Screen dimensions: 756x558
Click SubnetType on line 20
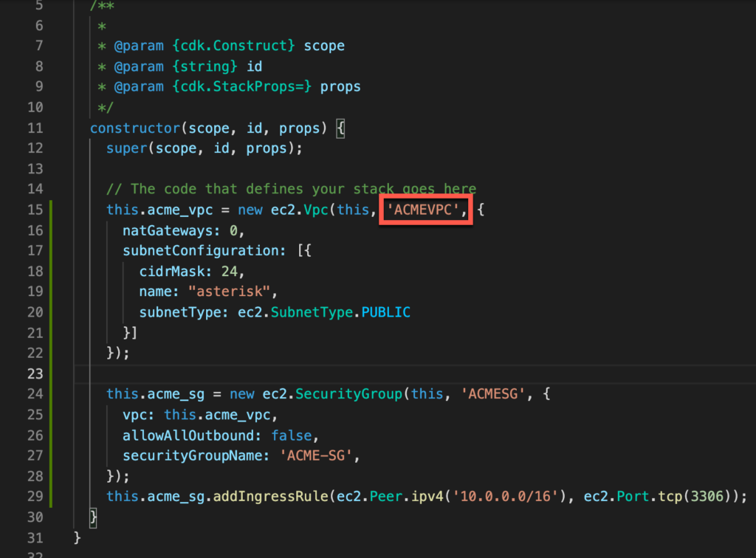click(x=312, y=312)
